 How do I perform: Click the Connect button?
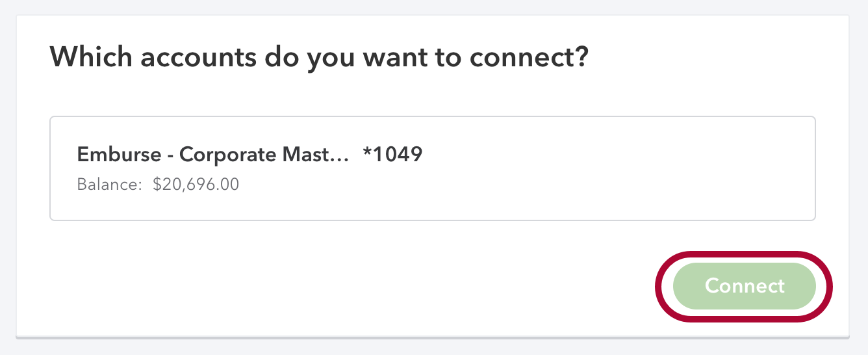(x=744, y=286)
